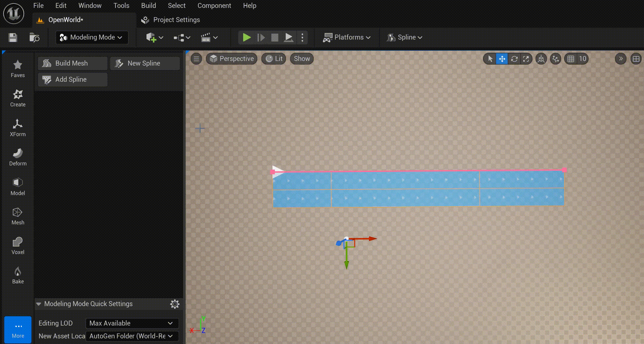This screenshot has height=344, width=644.
Task: Select the Voxel tool category
Action: coord(18,246)
